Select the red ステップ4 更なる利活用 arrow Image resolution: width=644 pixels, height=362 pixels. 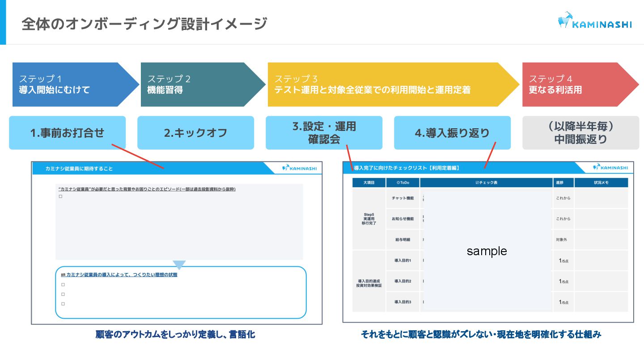pos(580,84)
